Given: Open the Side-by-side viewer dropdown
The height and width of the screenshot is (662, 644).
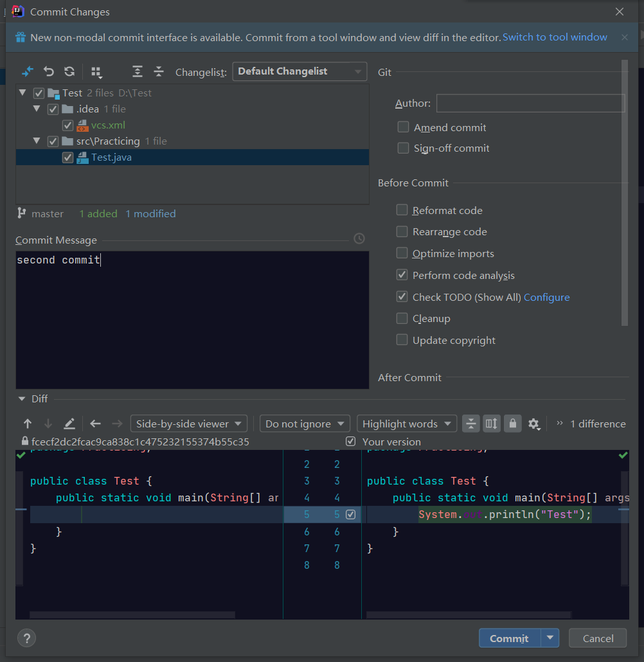Looking at the screenshot, I should 189,424.
